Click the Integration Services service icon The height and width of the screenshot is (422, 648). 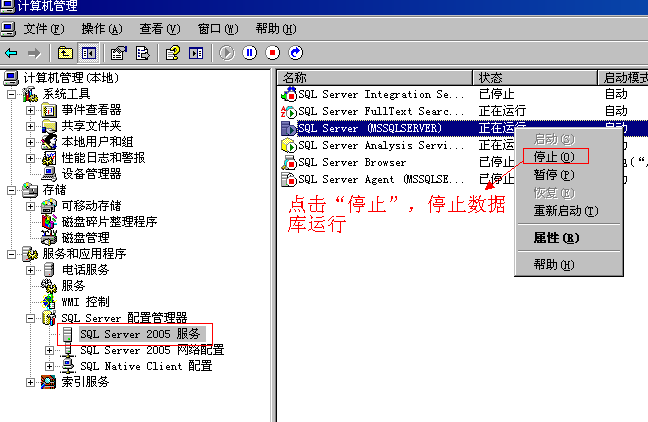[289, 94]
